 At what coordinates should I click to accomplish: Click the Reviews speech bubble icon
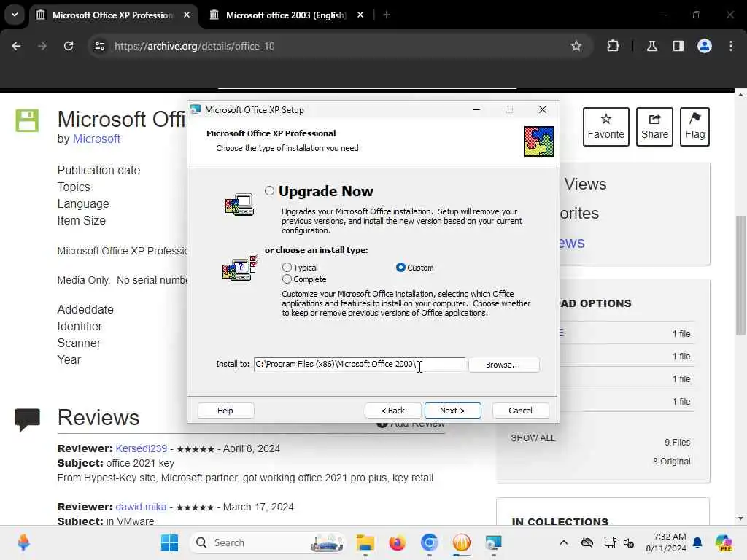click(x=28, y=420)
